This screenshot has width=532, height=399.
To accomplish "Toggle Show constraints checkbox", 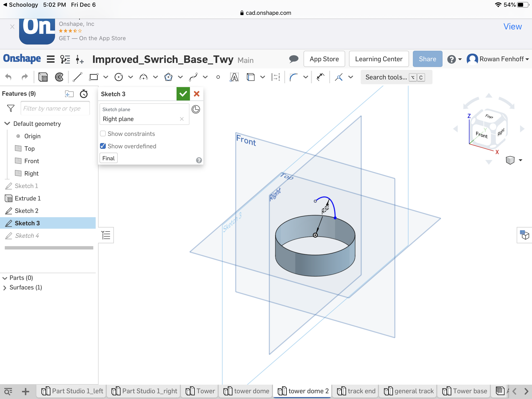I will tap(103, 134).
